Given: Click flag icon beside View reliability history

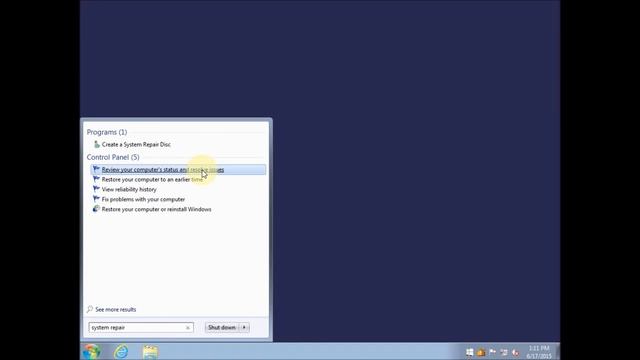Looking at the screenshot, I should point(96,189).
